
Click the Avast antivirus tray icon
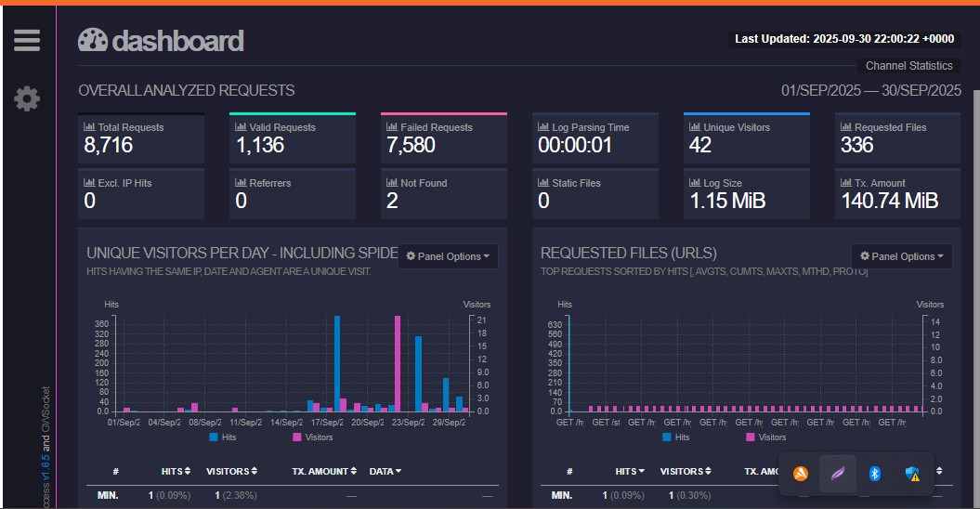(801, 474)
